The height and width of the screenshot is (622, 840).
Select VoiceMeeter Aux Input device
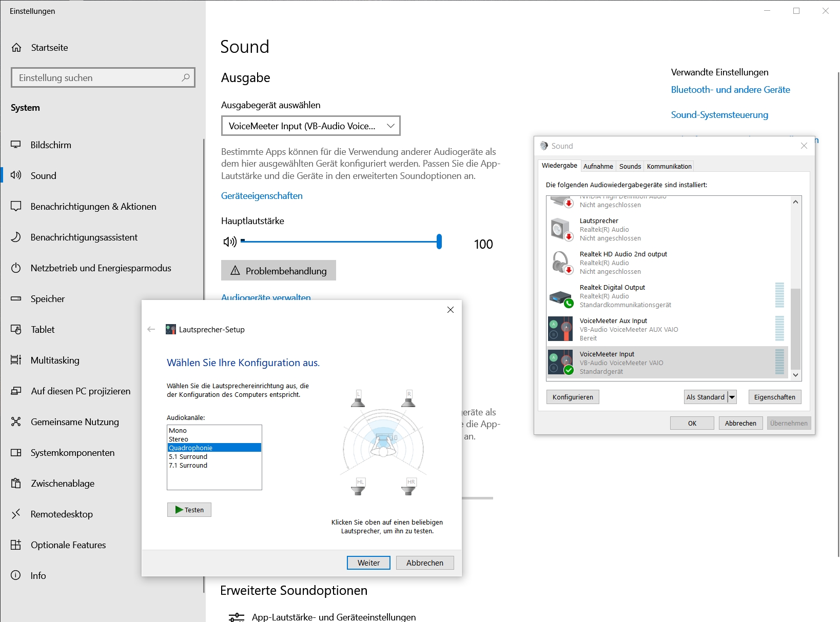(668, 330)
